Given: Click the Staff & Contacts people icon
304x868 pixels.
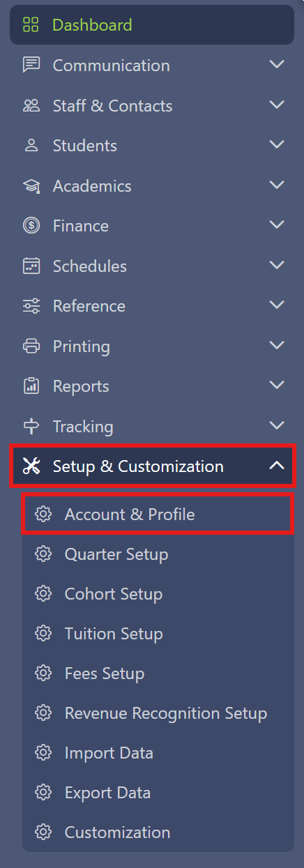Looking at the screenshot, I should coord(31,105).
